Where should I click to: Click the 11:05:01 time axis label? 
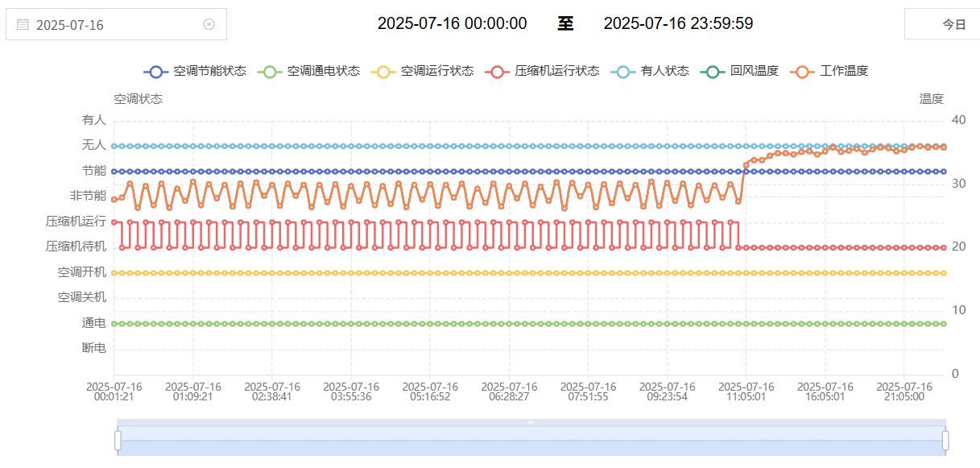pyautogui.click(x=746, y=391)
